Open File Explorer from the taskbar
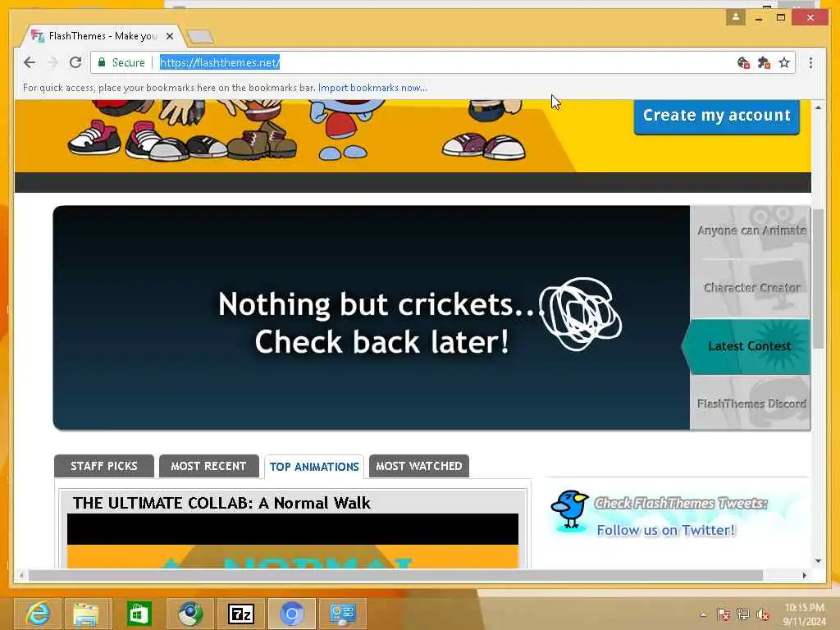The width and height of the screenshot is (840, 630). (87, 614)
